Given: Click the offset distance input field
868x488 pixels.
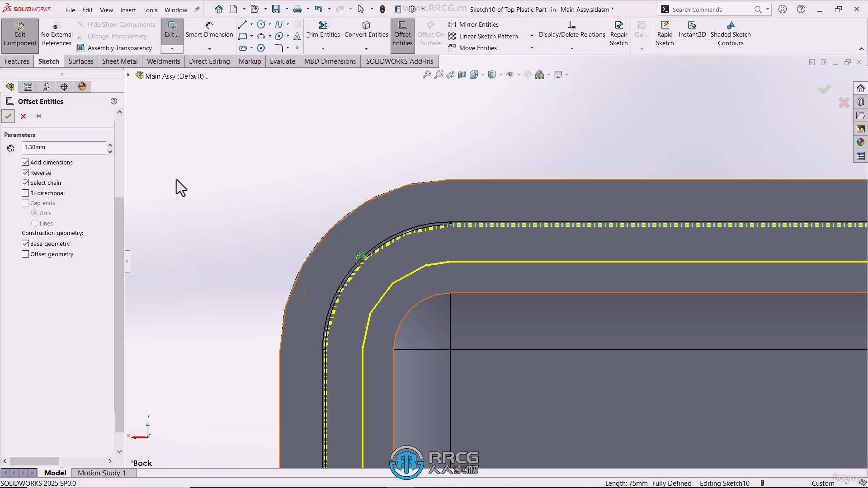Looking at the screenshot, I should pos(63,147).
